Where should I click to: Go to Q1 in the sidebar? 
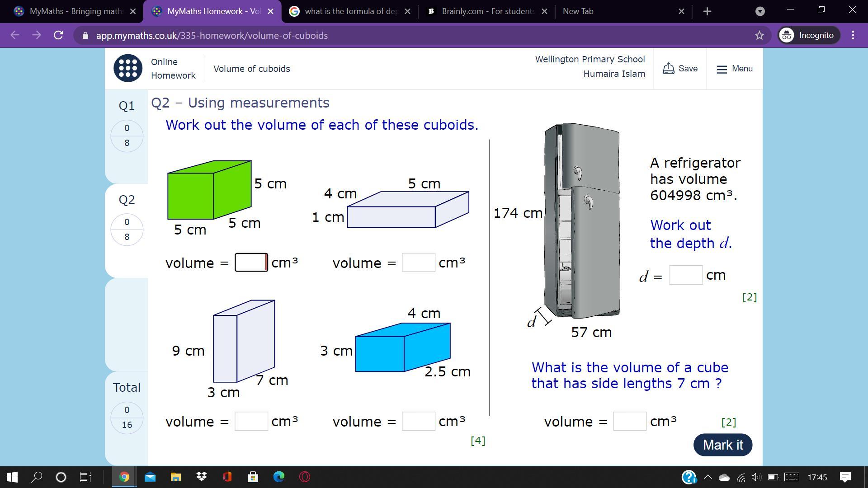(127, 106)
